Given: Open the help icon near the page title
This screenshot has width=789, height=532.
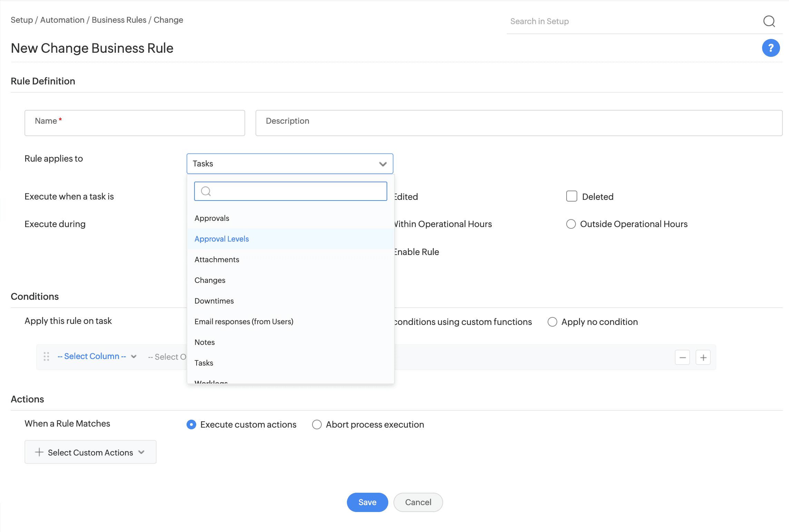Looking at the screenshot, I should coord(771,48).
